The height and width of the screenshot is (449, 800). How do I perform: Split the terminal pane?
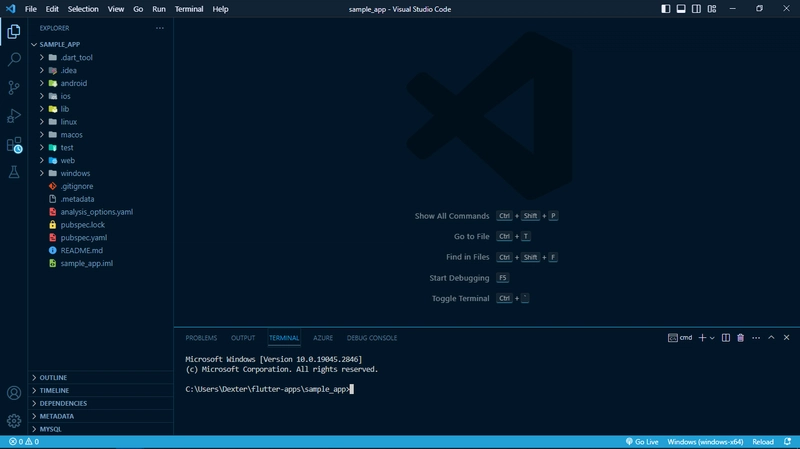726,338
